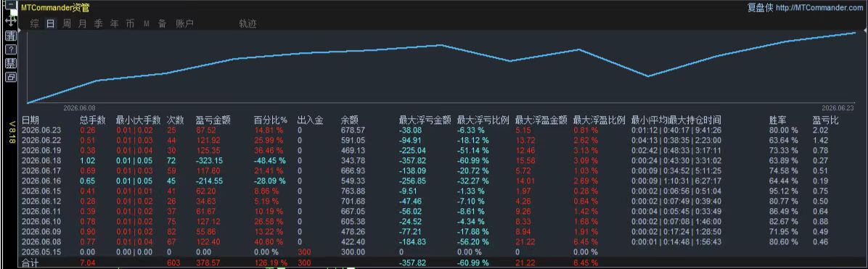Click the 95.12 % win rate cell
The image size is (868, 269).
tap(784, 191)
